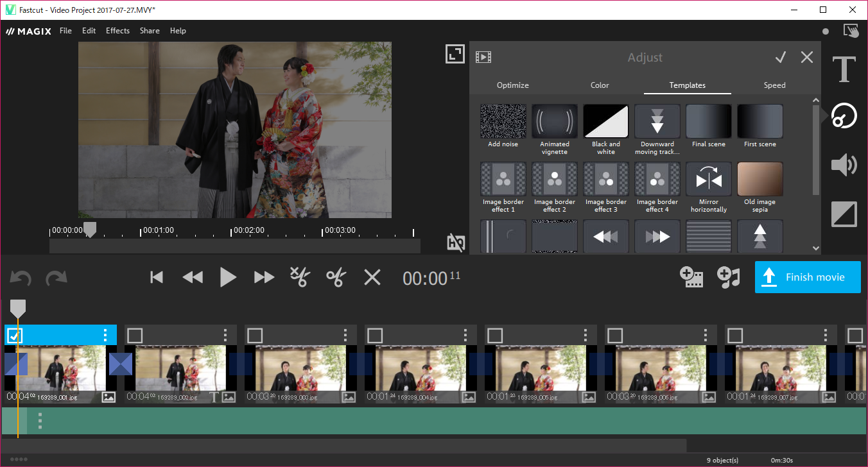Jump to the start of the movie
Image resolution: width=868 pixels, height=467 pixels.
[x=157, y=277]
